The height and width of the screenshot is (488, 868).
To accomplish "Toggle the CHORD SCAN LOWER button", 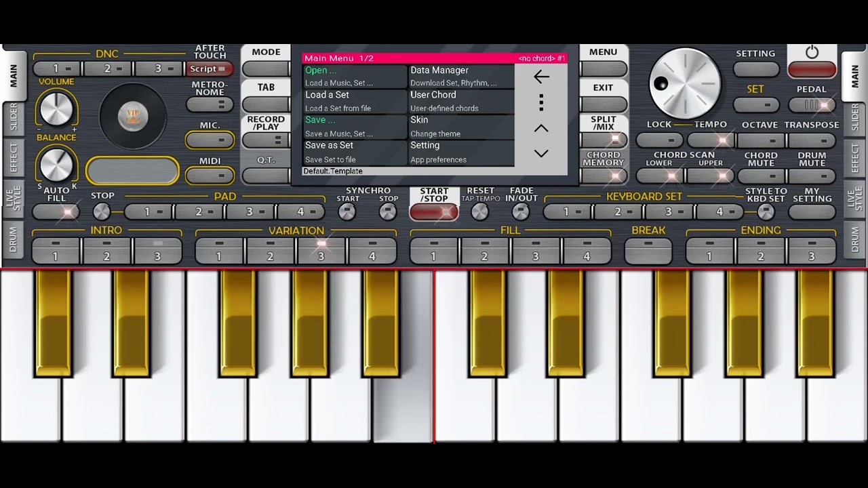I will (660, 176).
